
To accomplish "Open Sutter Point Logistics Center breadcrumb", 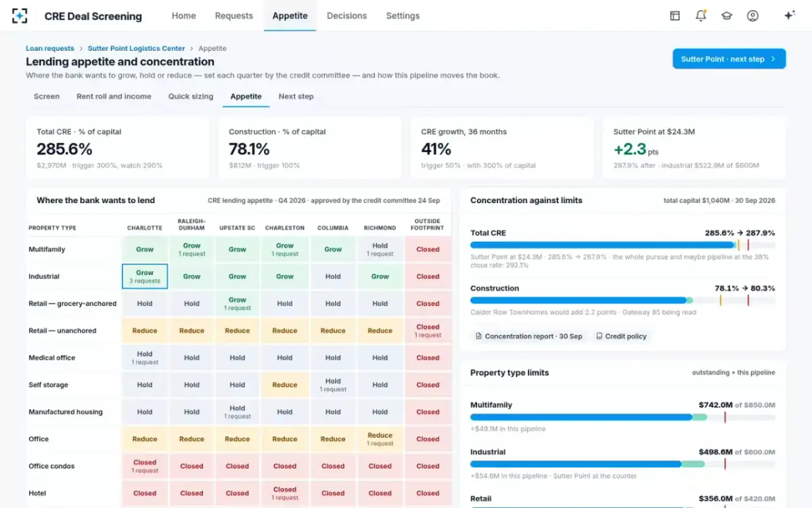I will coord(136,49).
